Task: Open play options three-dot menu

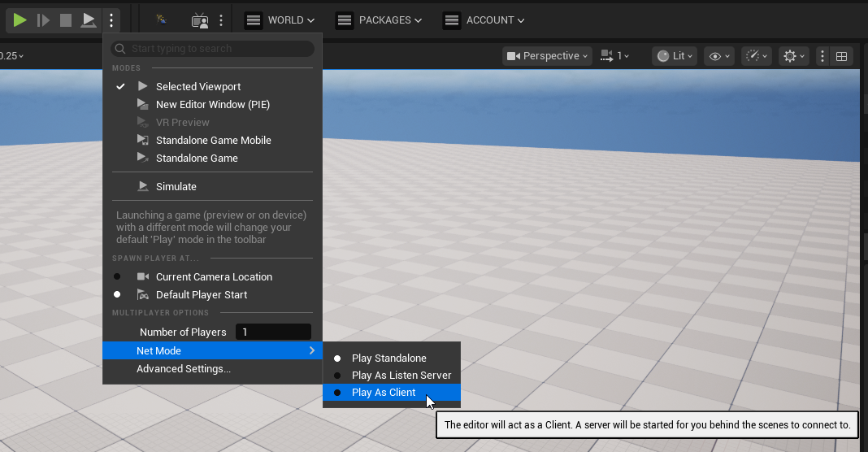Action: (x=111, y=20)
